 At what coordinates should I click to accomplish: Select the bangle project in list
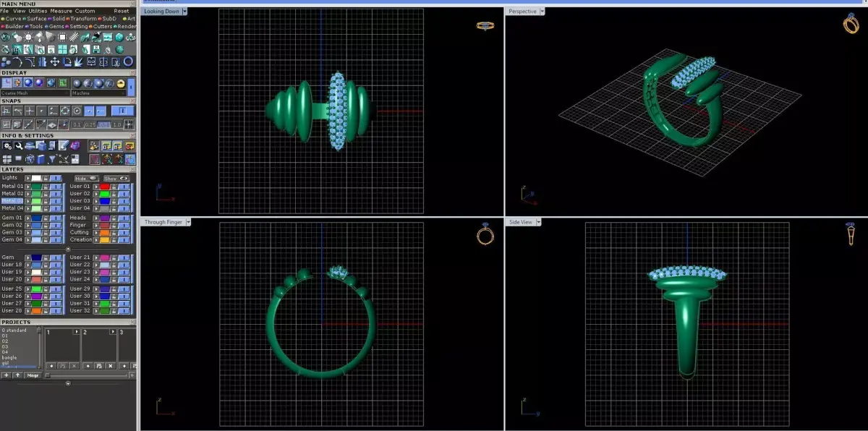[x=9, y=357]
